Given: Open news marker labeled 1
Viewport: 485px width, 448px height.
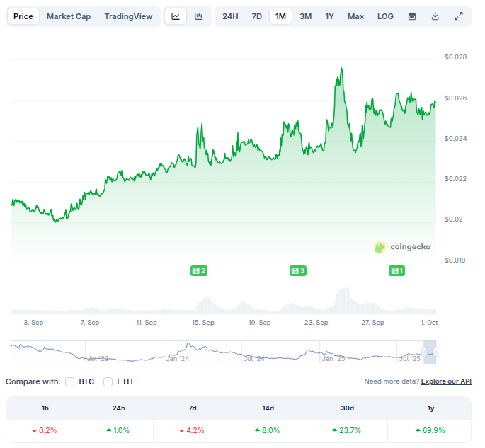Looking at the screenshot, I should click(397, 270).
